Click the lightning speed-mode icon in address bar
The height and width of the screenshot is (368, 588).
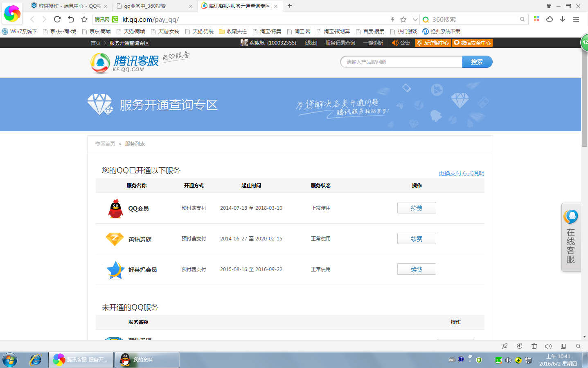click(x=392, y=19)
